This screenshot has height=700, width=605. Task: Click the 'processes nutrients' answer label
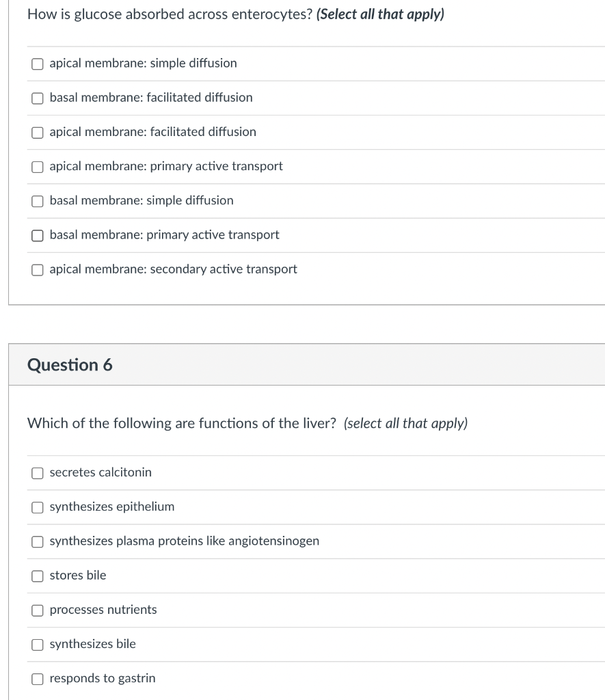[103, 610]
